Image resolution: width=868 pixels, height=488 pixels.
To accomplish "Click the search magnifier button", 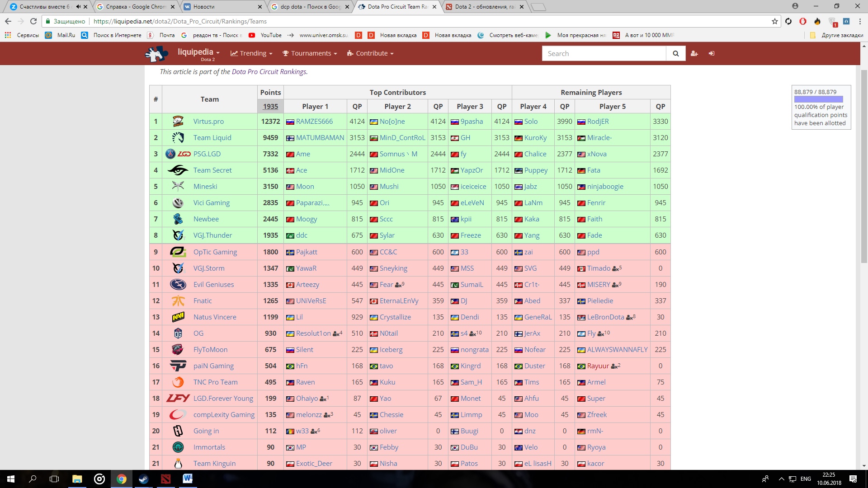I will point(675,53).
